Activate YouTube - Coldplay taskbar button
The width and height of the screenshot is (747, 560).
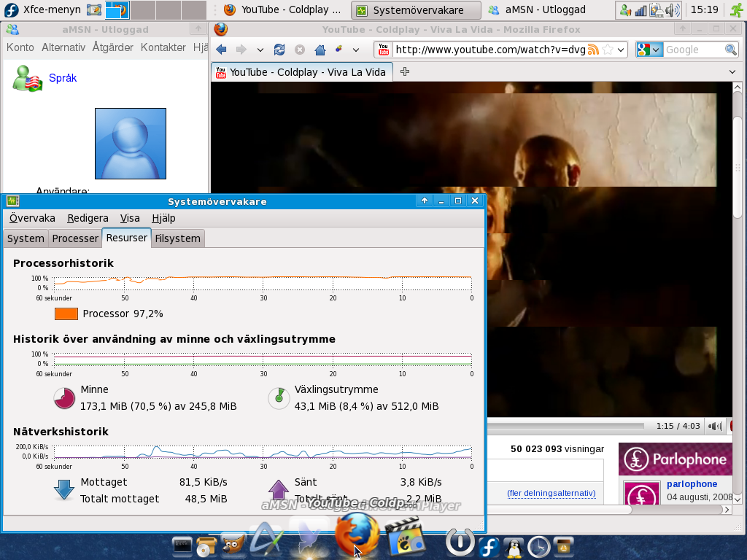(283, 9)
